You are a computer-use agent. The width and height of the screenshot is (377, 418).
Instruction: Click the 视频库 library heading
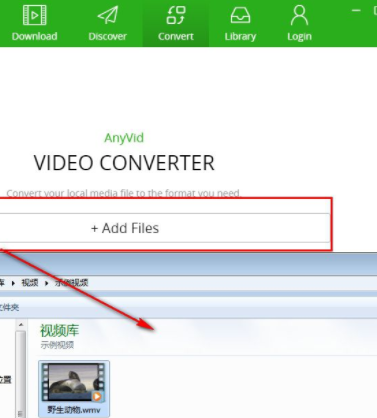tap(59, 330)
